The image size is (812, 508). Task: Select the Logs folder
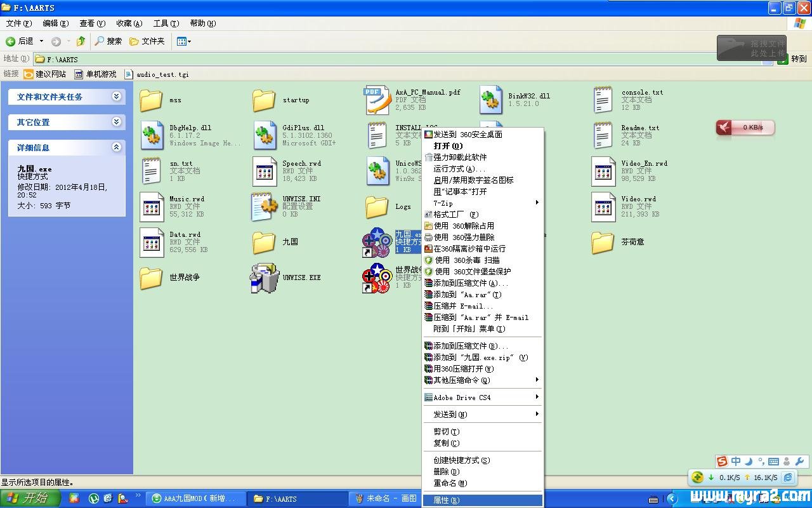pos(388,206)
